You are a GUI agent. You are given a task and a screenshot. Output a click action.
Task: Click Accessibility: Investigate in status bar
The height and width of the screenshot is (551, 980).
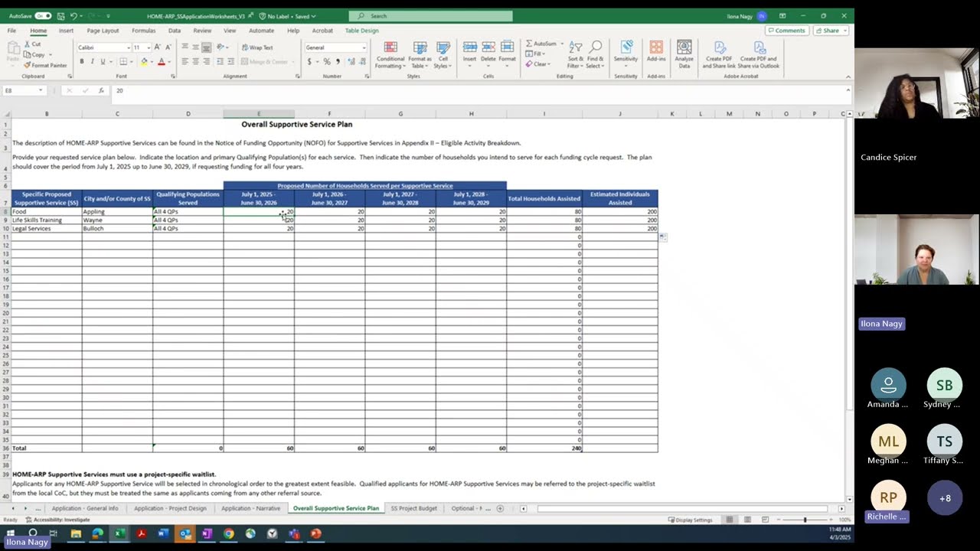pyautogui.click(x=57, y=520)
